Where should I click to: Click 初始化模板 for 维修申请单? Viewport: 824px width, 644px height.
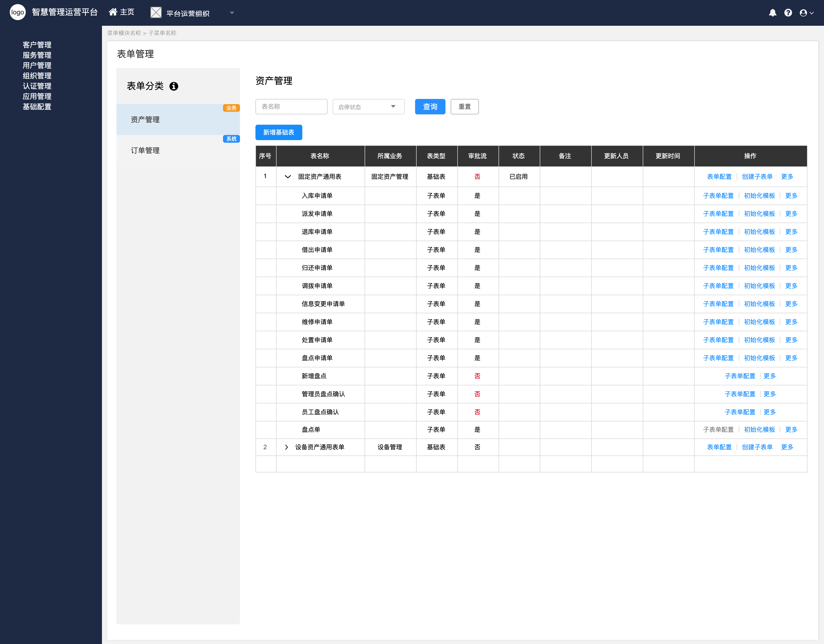click(759, 322)
